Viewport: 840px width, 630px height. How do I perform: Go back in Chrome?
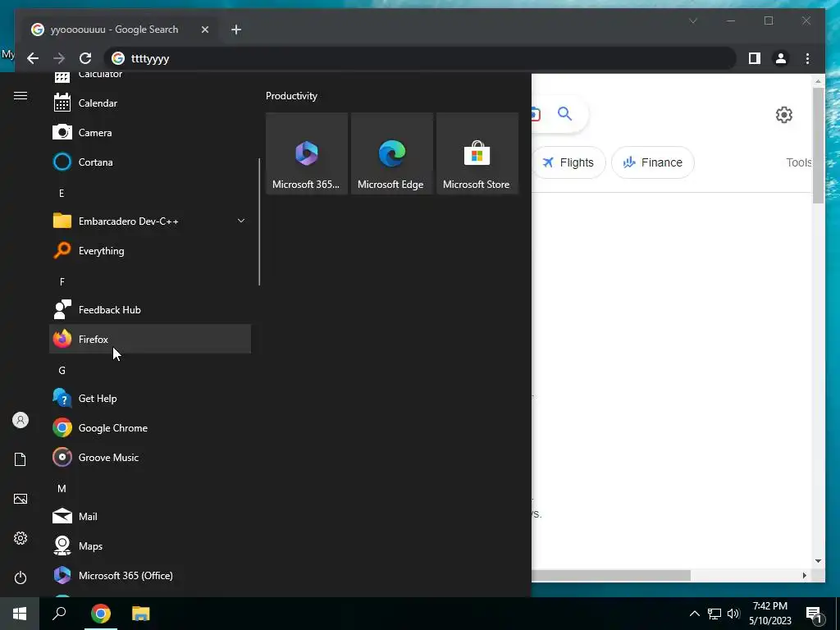point(33,58)
